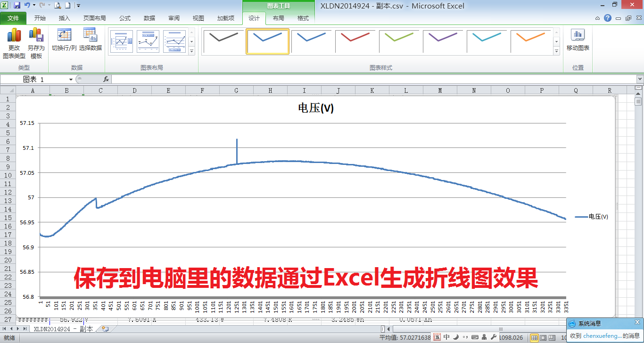The height and width of the screenshot is (343, 644).
Task: Select column M header
Action: pyautogui.click(x=440, y=90)
